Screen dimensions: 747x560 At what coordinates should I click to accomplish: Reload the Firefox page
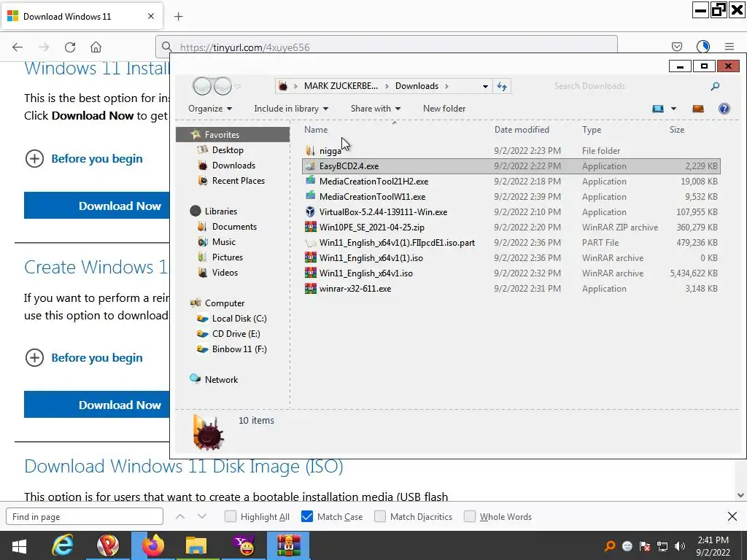click(70, 47)
